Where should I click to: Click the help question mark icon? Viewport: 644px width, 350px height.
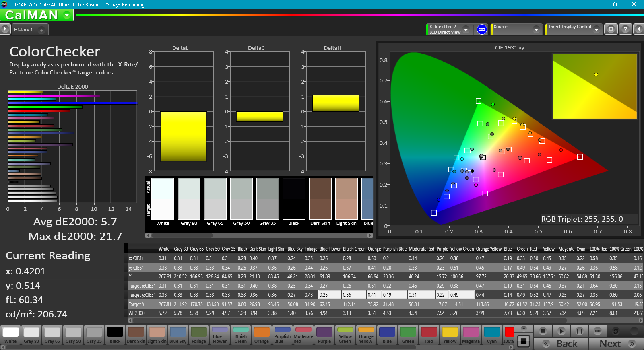coord(625,29)
